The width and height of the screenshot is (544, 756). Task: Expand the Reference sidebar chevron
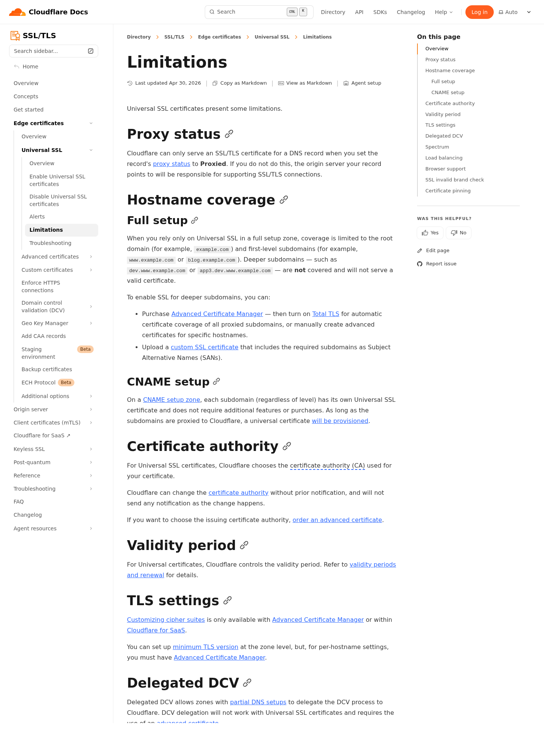coord(91,476)
